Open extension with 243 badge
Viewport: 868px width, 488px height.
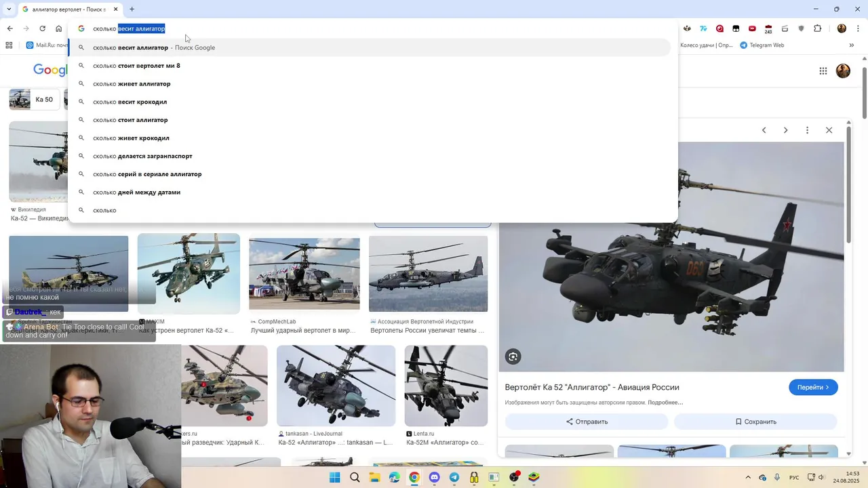[x=768, y=29]
